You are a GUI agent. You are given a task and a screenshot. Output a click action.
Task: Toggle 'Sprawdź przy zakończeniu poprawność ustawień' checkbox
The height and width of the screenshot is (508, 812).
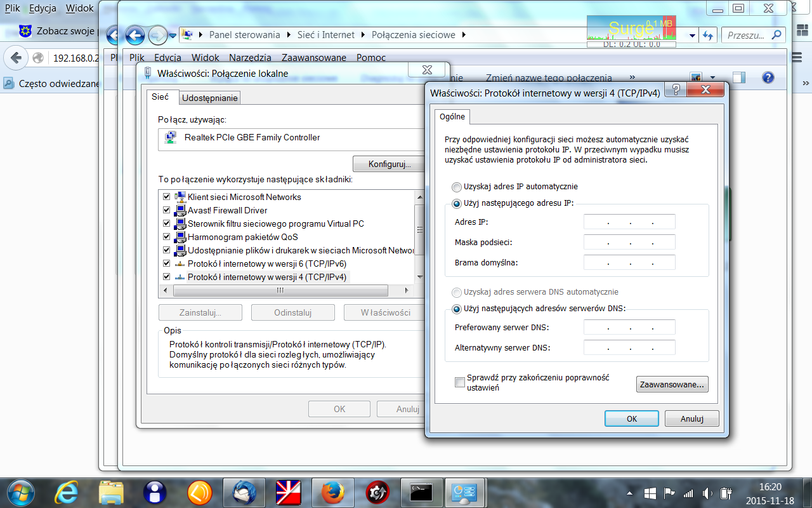pyautogui.click(x=460, y=382)
